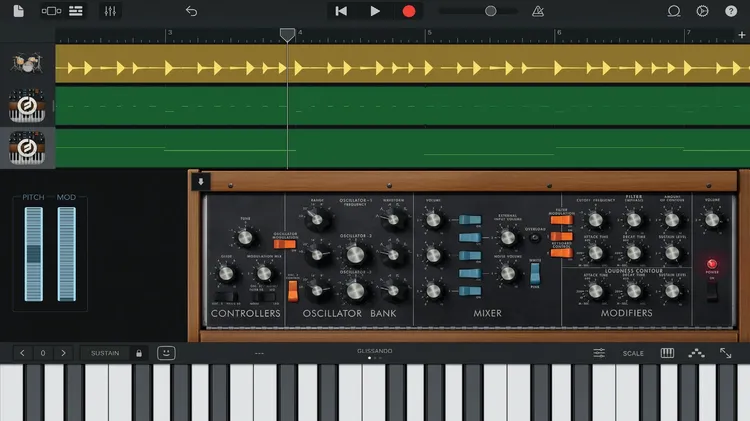This screenshot has height=421, width=750.
Task: Start recording with the red Record button
Action: tap(409, 11)
